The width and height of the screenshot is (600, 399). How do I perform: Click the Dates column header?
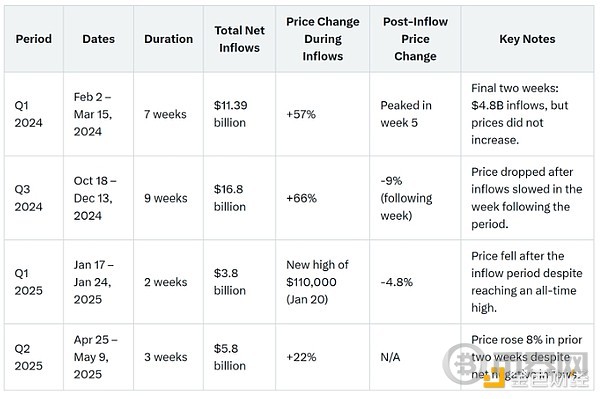pyautogui.click(x=99, y=39)
